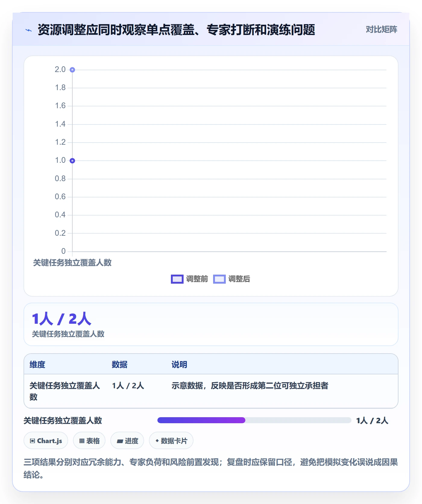Click the chart x-axis label 关键任务独立覆盖人数
Viewport: 422px width, 504px height.
point(72,263)
